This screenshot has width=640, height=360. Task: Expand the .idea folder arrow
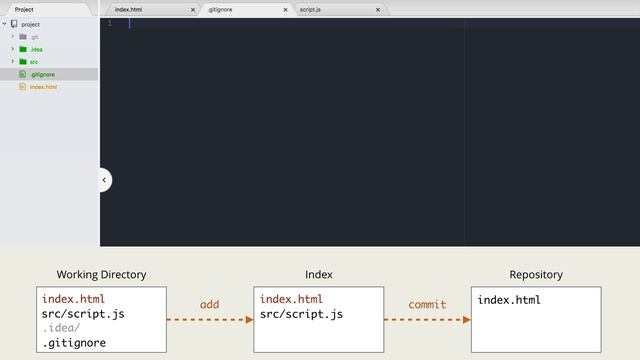[13, 49]
